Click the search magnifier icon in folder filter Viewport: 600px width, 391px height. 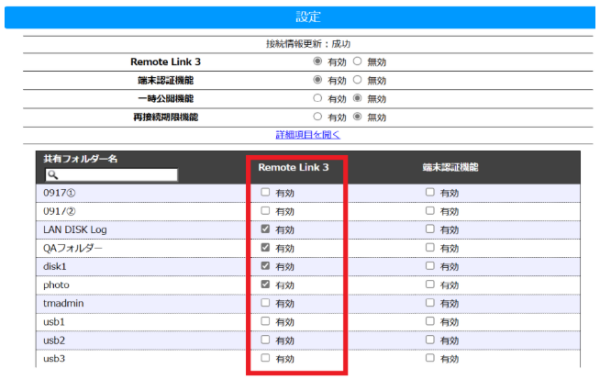pyautogui.click(x=52, y=175)
